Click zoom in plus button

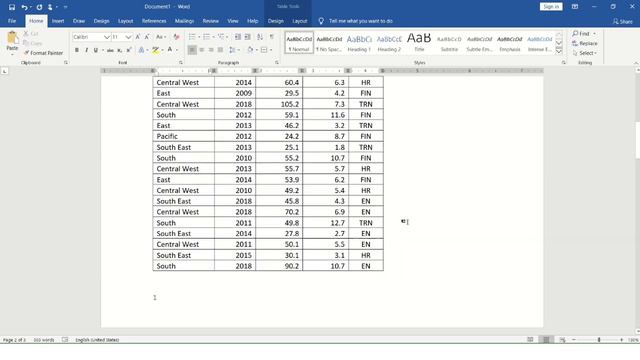pyautogui.click(x=622, y=340)
